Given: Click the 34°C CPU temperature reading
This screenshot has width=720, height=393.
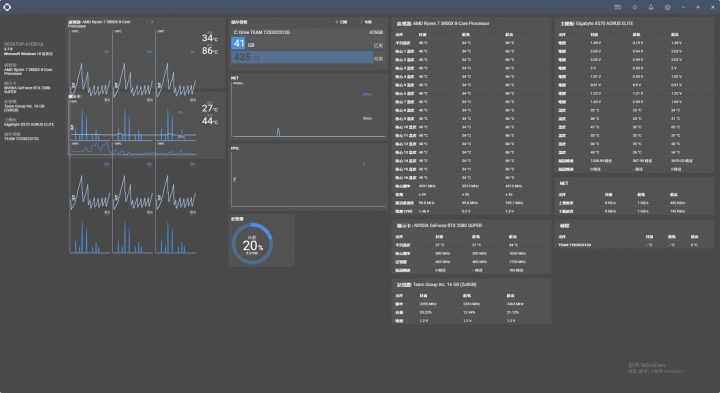Looking at the screenshot, I should pyautogui.click(x=210, y=38).
